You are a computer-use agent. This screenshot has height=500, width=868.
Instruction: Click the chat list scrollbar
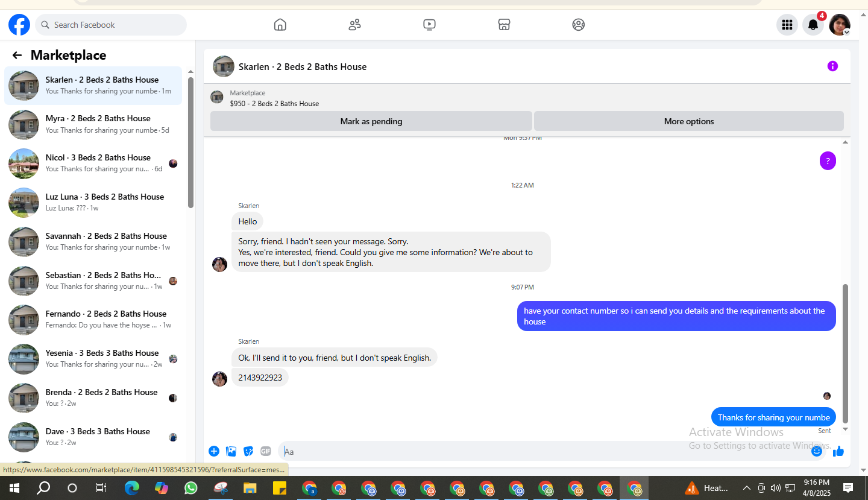190,142
